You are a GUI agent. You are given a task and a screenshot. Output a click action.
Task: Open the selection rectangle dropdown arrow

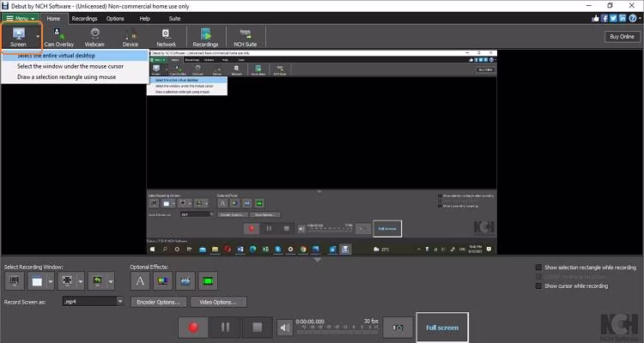tap(81, 281)
